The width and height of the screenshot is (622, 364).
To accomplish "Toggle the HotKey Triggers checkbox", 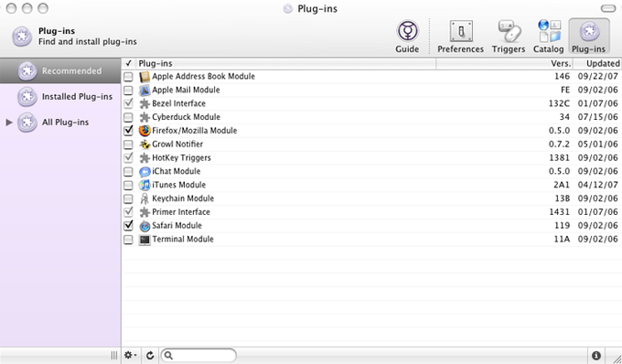I will tap(128, 158).
